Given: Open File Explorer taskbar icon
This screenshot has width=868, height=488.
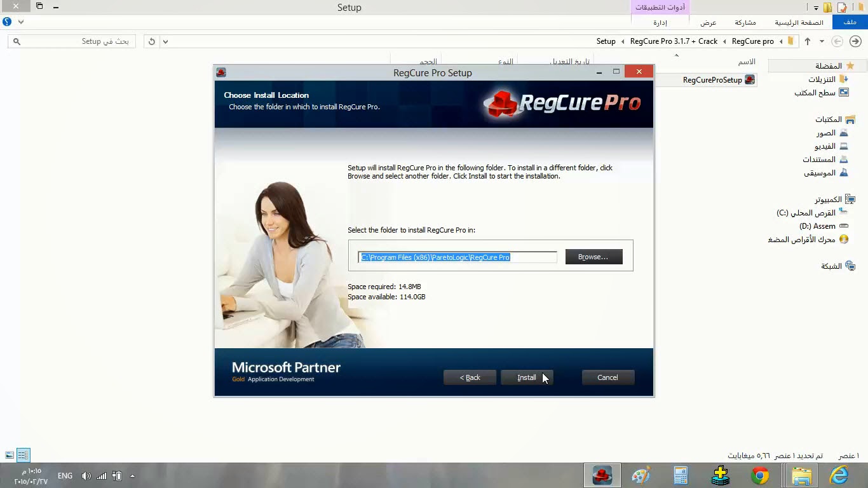Looking at the screenshot, I should click(x=802, y=475).
